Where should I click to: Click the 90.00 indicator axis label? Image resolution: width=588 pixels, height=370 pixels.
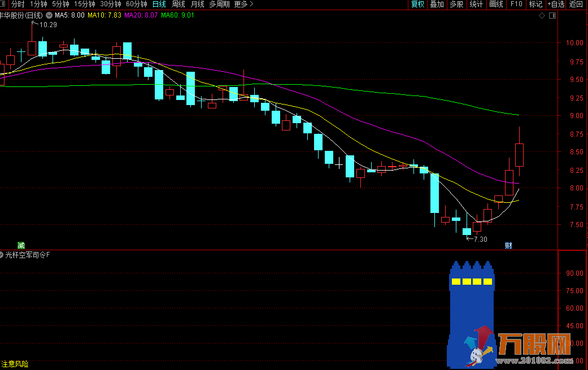tap(574, 273)
